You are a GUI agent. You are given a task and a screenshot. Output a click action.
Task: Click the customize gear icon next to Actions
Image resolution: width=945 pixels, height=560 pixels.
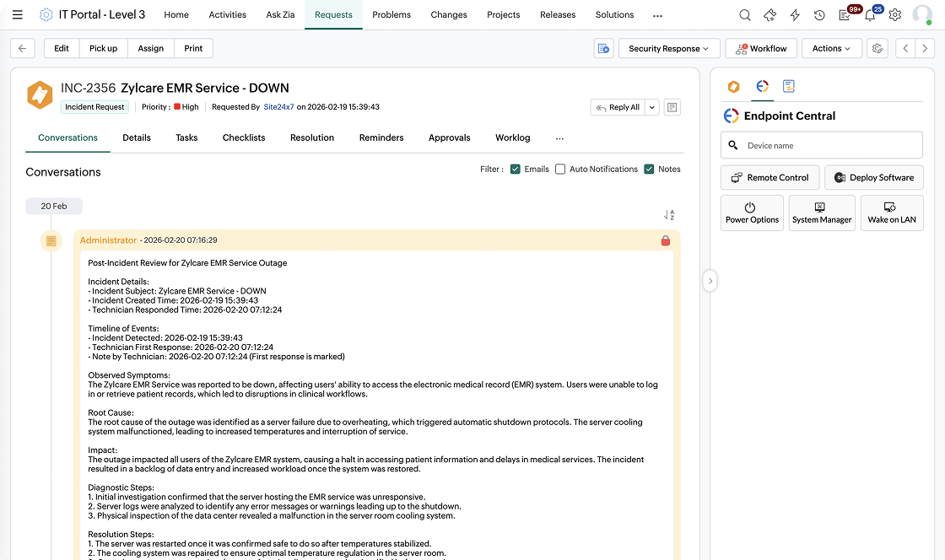877,48
